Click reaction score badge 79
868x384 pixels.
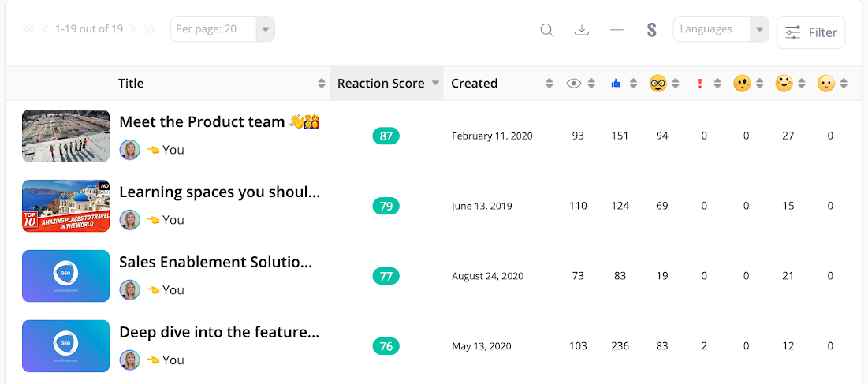tap(386, 207)
